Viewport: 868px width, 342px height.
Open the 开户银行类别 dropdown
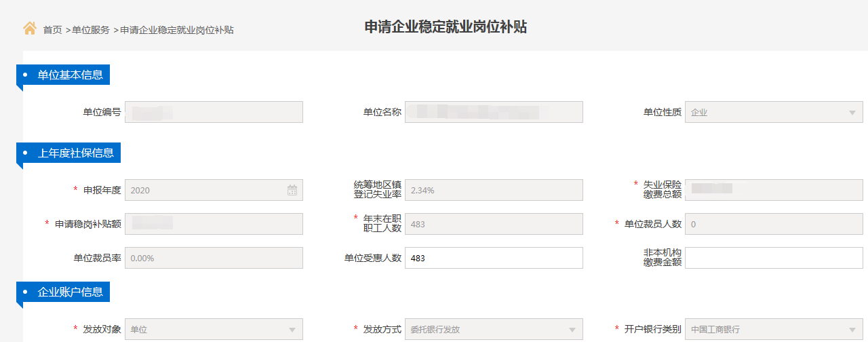(x=774, y=329)
